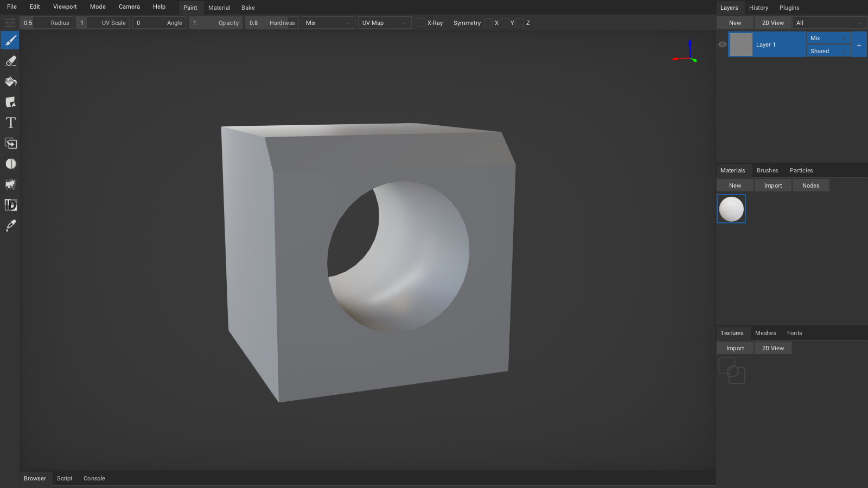Toggle Symmetry X checkbox
This screenshot has width=868, height=488.
[x=488, y=23]
